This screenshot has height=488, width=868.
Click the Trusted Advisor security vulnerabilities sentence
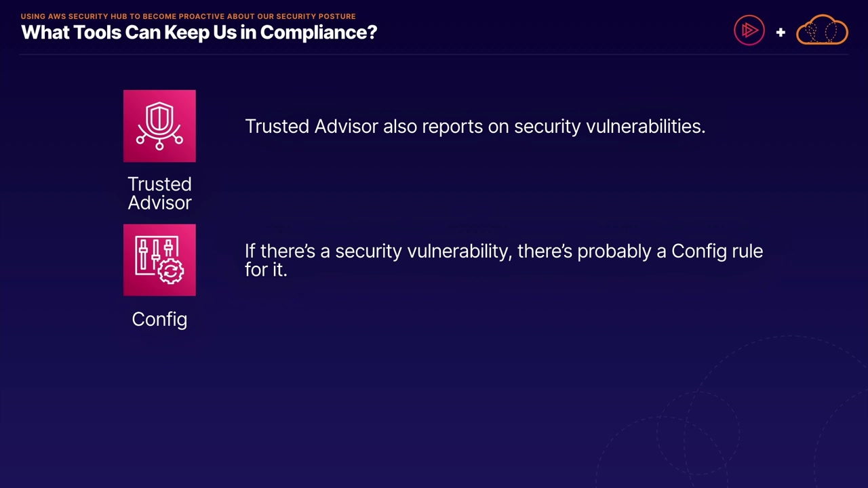475,127
